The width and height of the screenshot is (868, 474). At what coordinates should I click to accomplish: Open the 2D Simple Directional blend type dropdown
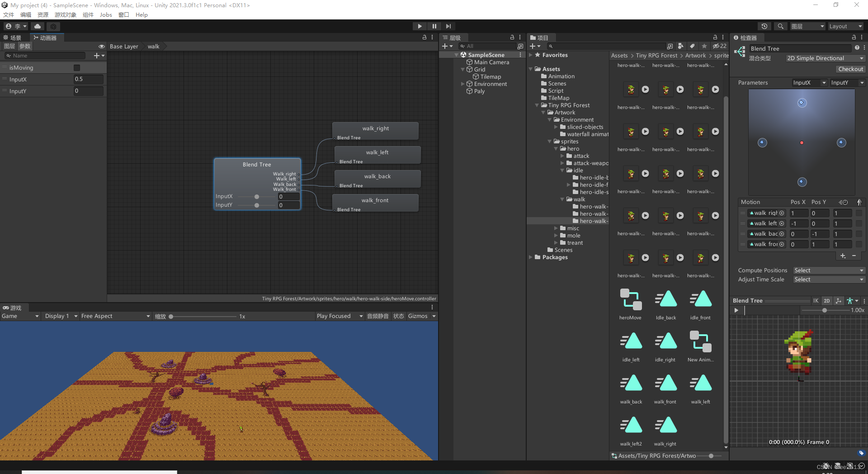click(x=825, y=58)
